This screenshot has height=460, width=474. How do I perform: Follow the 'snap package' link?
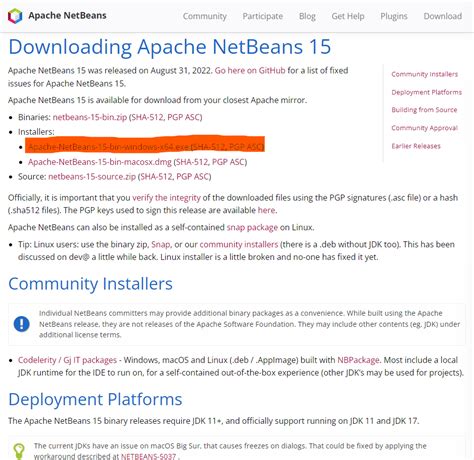252,227
